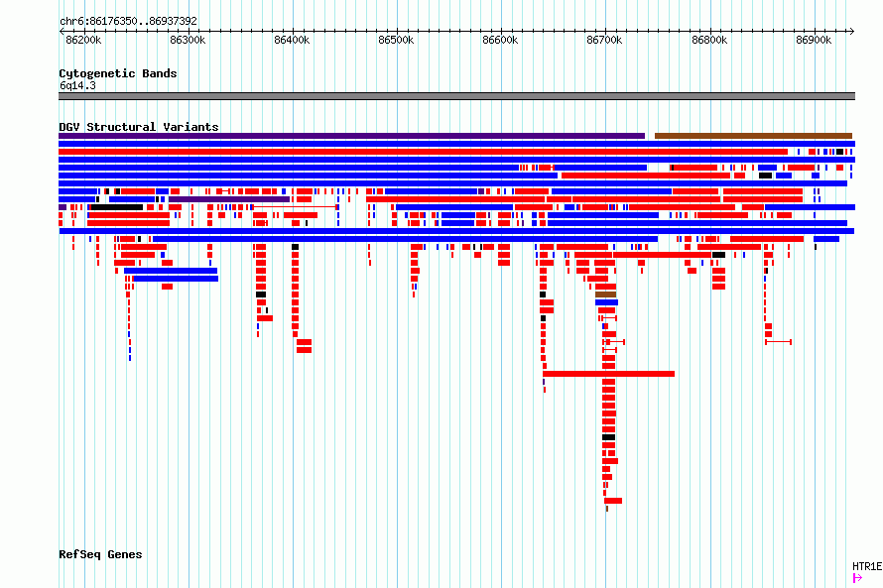Select the long purple variant at top of DGV track

[x=351, y=136]
